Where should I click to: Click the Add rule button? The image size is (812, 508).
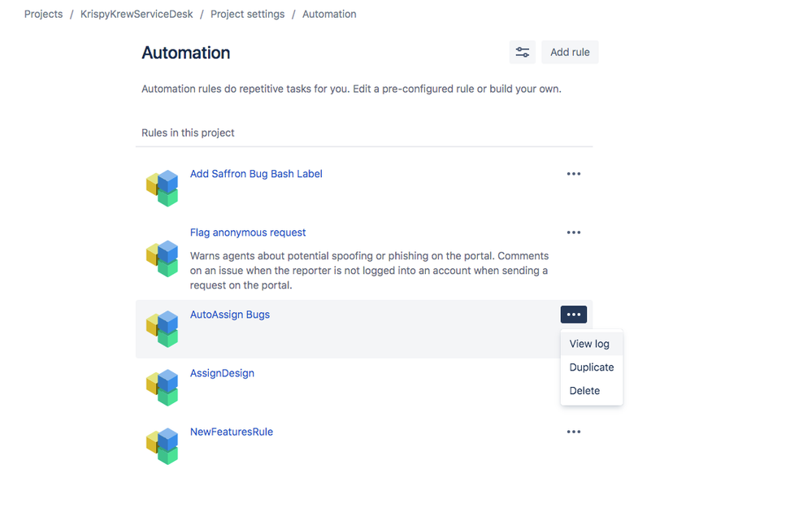coord(569,51)
